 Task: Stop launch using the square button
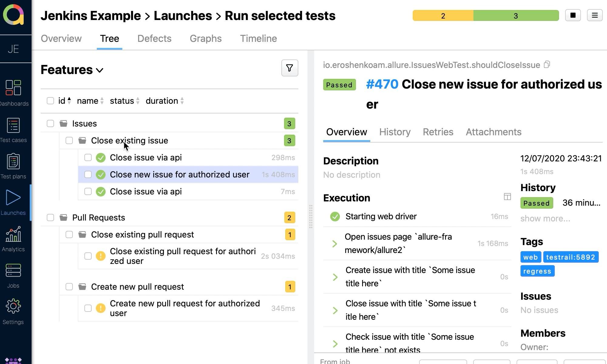pos(573,15)
